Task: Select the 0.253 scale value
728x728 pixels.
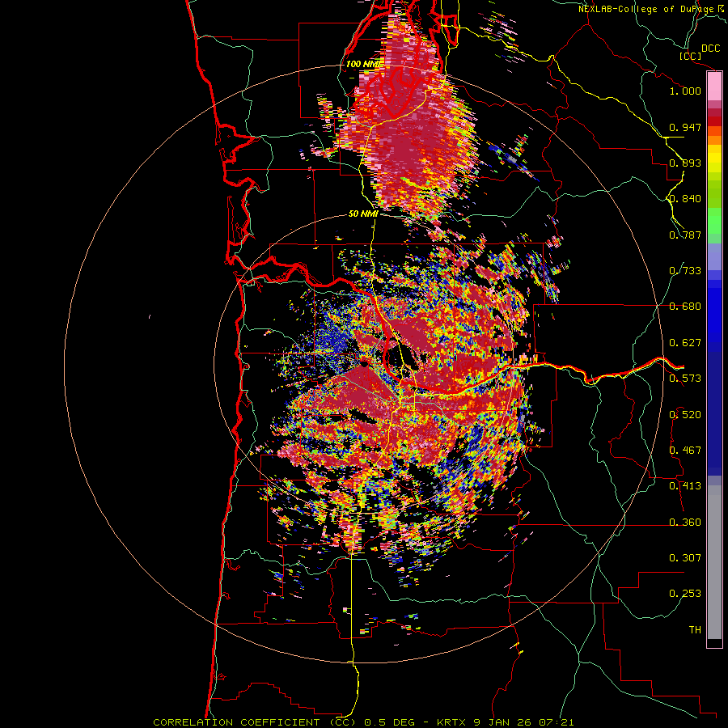Action: 685,594
